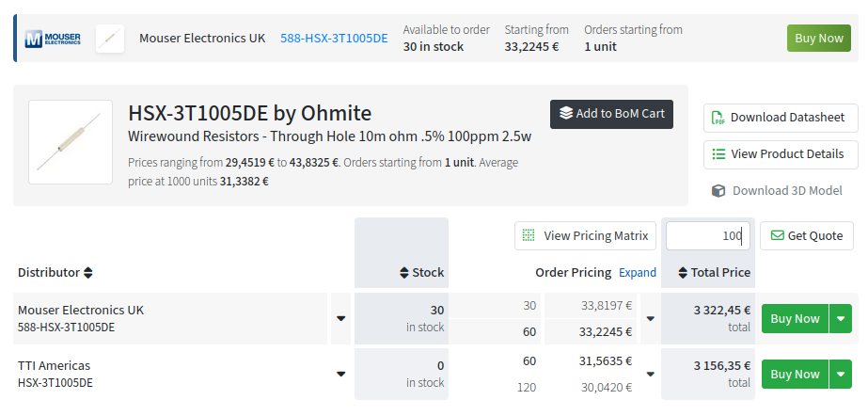Screen dimensions: 868x416
Task: Open pricing dropdown in TTI Americas row
Action: click(651, 374)
